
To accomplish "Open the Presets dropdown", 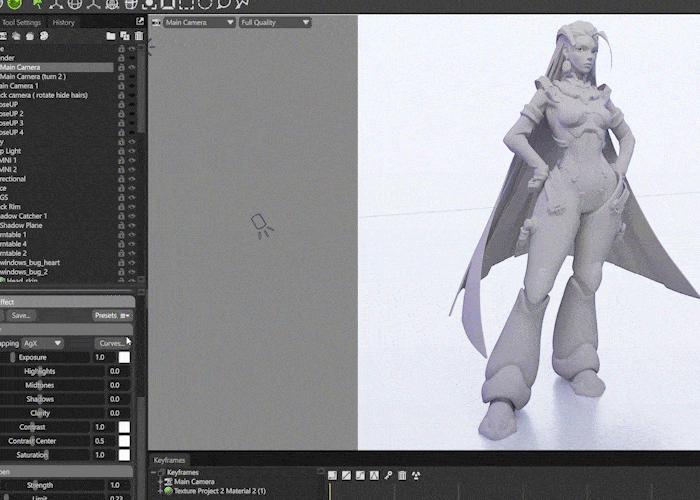I will (x=112, y=316).
